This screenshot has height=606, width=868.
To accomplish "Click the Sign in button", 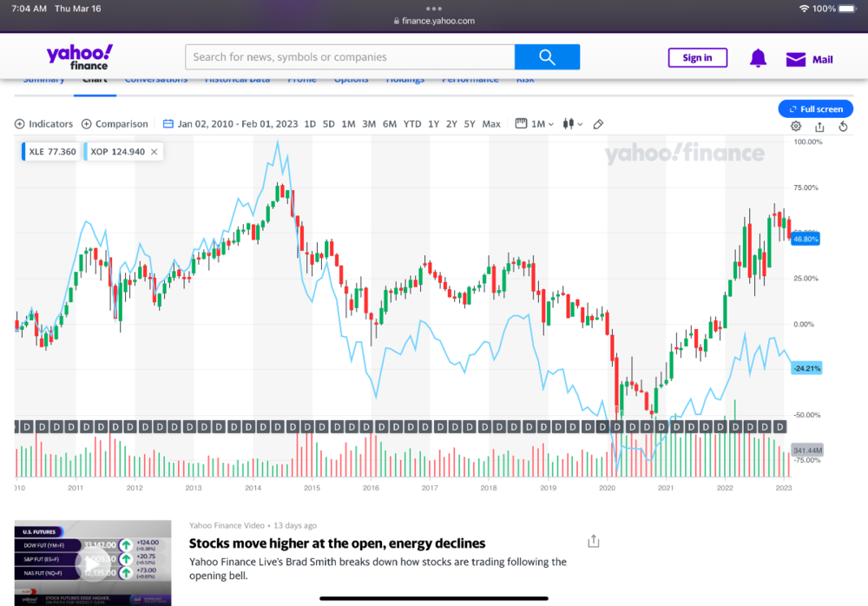I will (698, 57).
